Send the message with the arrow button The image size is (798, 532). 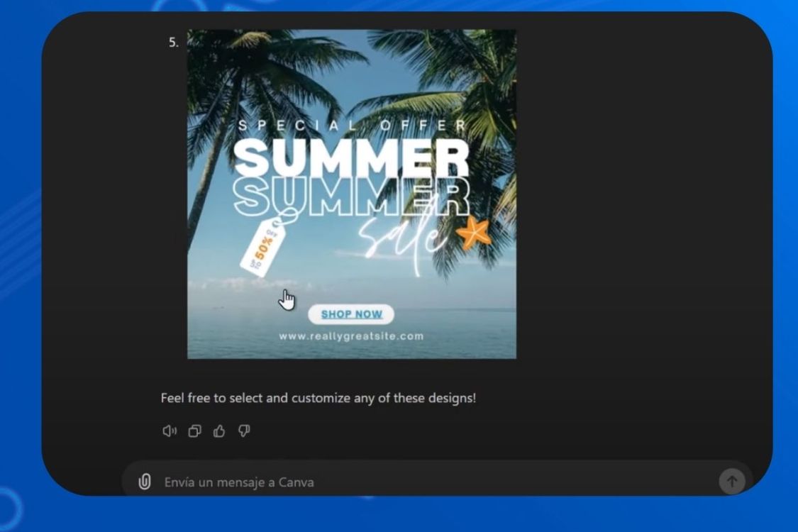(x=732, y=481)
